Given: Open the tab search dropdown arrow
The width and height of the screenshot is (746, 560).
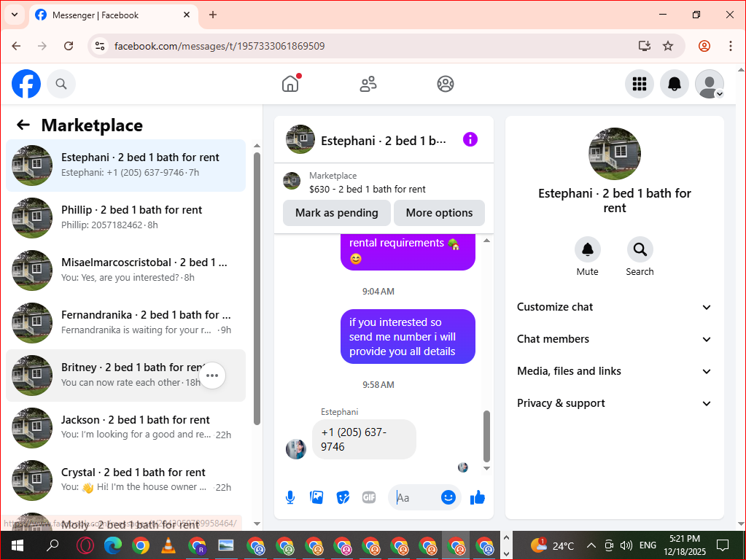Looking at the screenshot, I should pyautogui.click(x=15, y=15).
